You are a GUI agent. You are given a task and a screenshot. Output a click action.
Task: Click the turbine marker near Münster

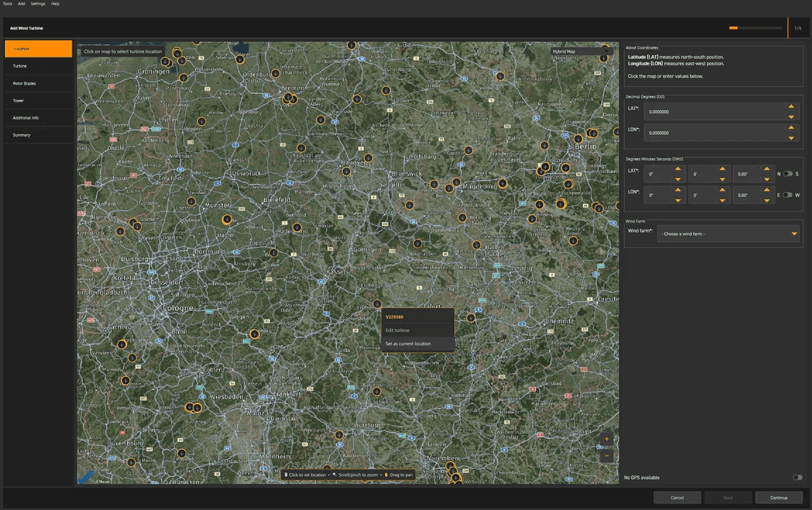pyautogui.click(x=227, y=220)
